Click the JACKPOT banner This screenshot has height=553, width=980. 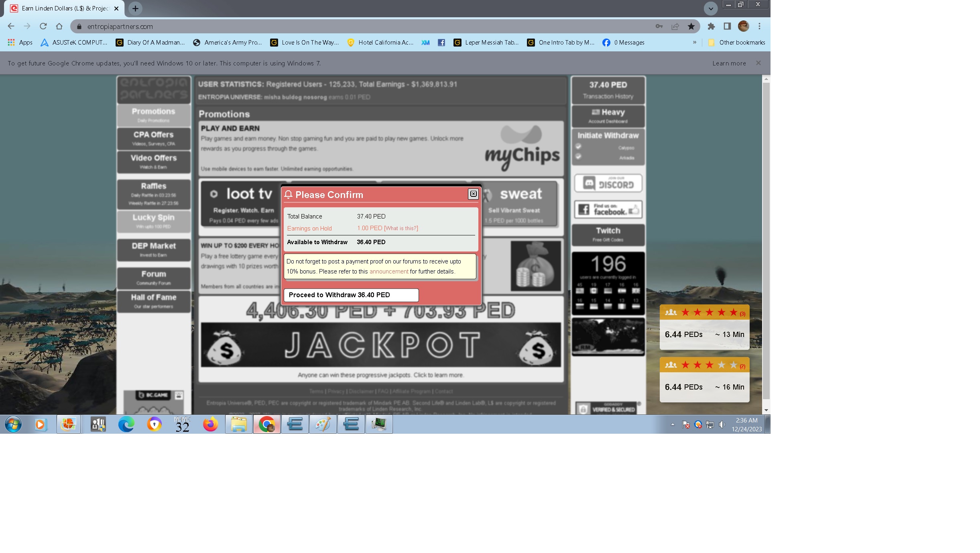coord(381,345)
